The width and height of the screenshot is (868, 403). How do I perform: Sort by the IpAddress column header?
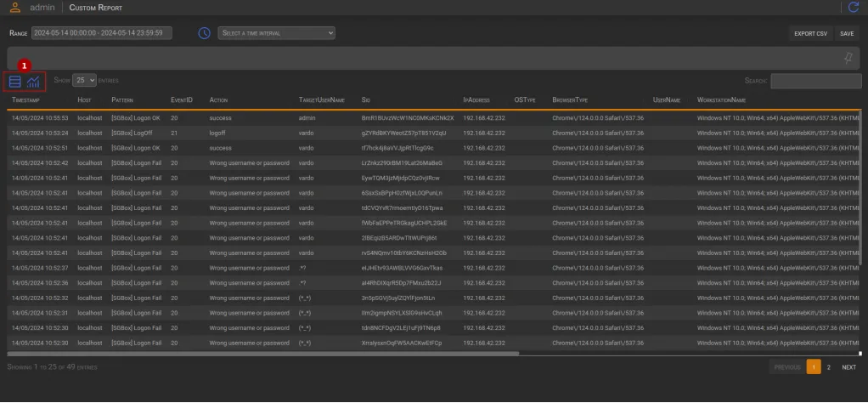point(476,100)
